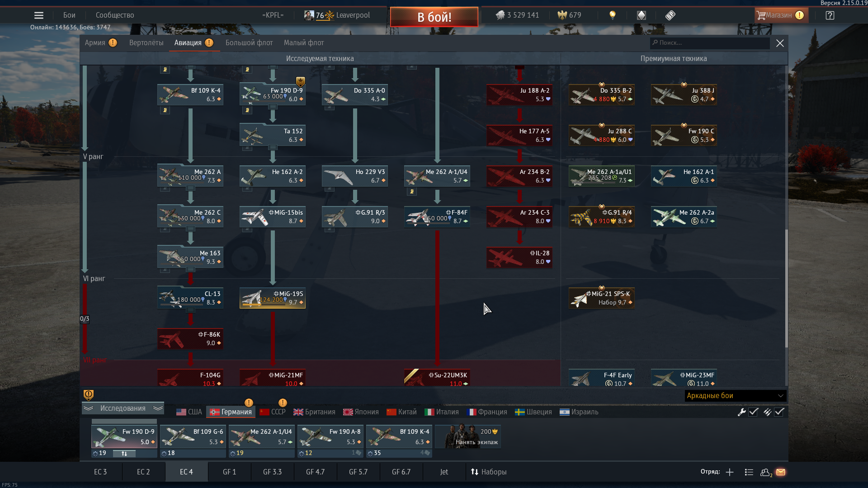
Task: Switch to the Большой флот tab
Action: click(249, 43)
